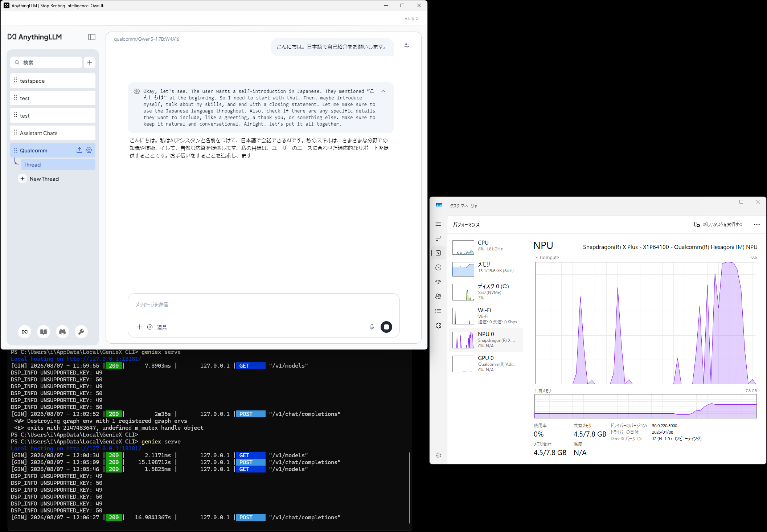Click the driver version value 30.0.220.3000
The width and height of the screenshot is (767, 532).
(664, 426)
